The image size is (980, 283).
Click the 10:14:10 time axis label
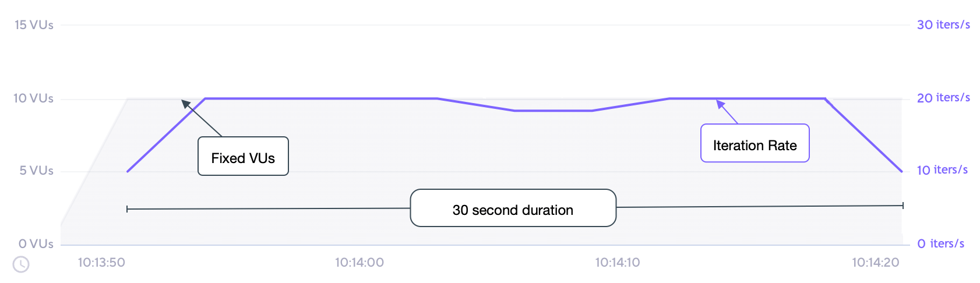(x=617, y=263)
